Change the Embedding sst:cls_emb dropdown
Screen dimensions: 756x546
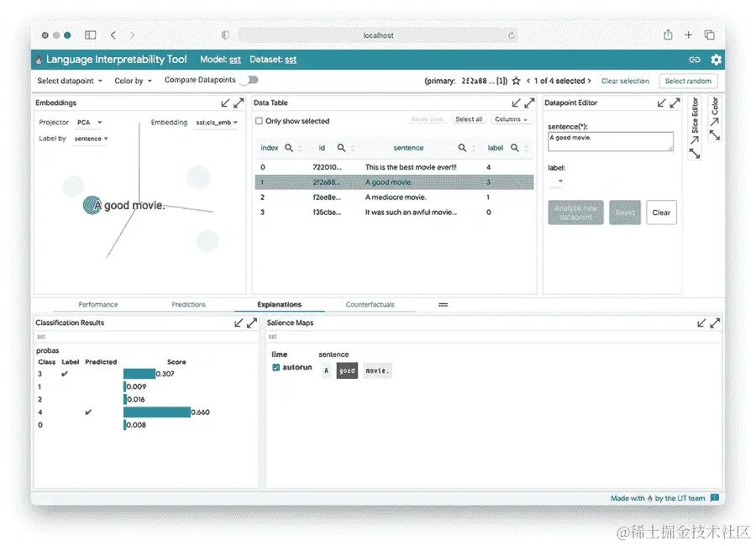click(217, 123)
